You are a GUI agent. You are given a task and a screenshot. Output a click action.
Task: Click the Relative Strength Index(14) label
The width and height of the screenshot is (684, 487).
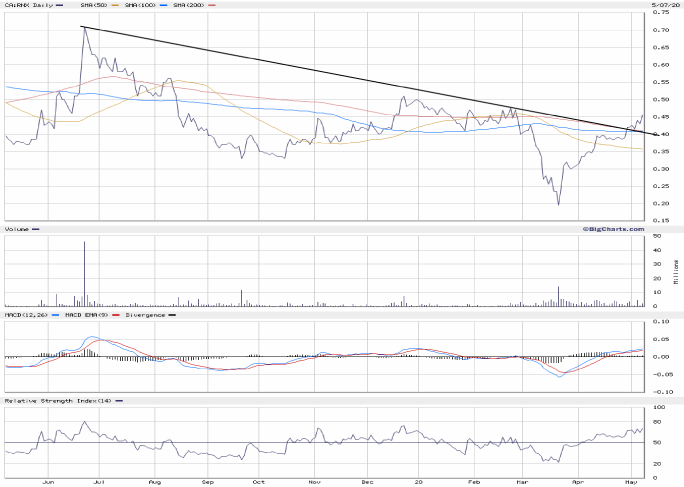[58, 401]
